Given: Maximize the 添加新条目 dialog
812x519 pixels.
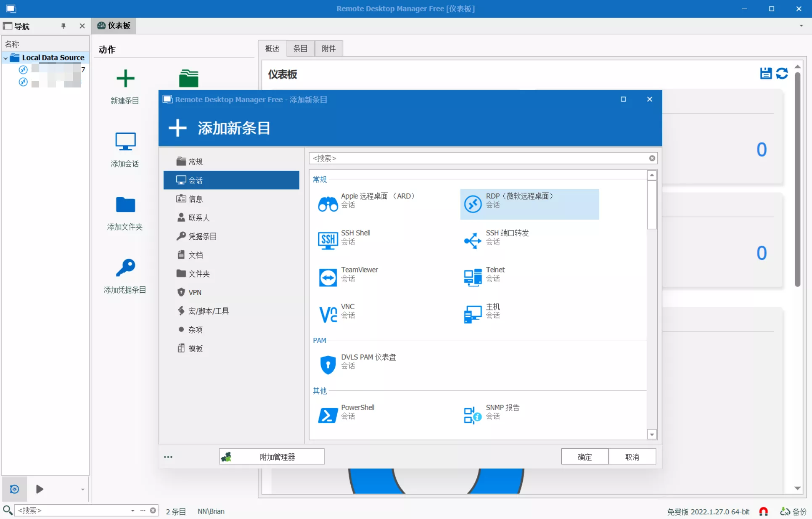Looking at the screenshot, I should coord(623,99).
